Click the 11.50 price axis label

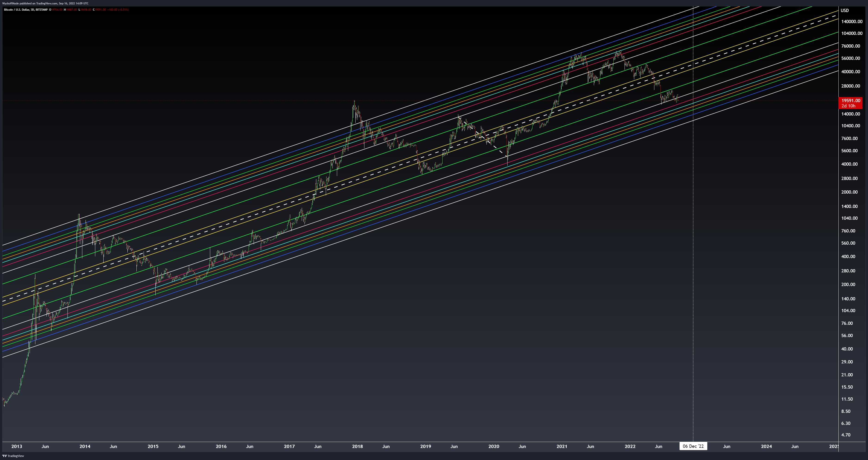[x=847, y=399]
